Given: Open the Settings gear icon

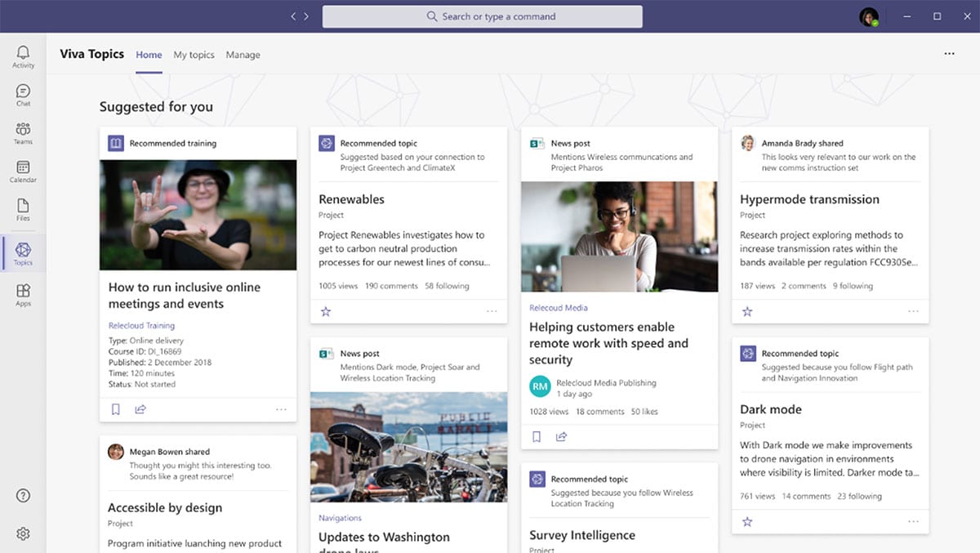Looking at the screenshot, I should pos(23,533).
